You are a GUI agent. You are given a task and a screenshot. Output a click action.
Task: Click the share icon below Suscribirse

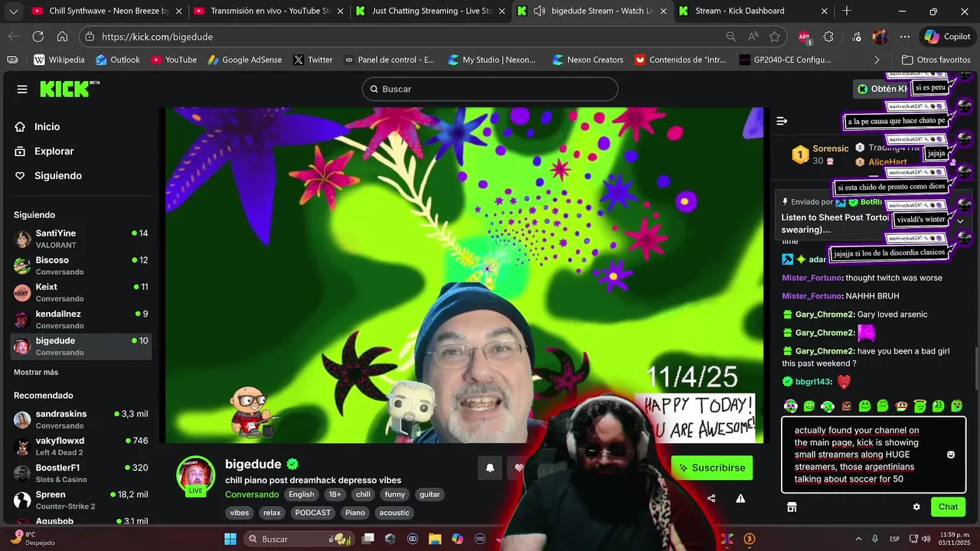tap(711, 498)
